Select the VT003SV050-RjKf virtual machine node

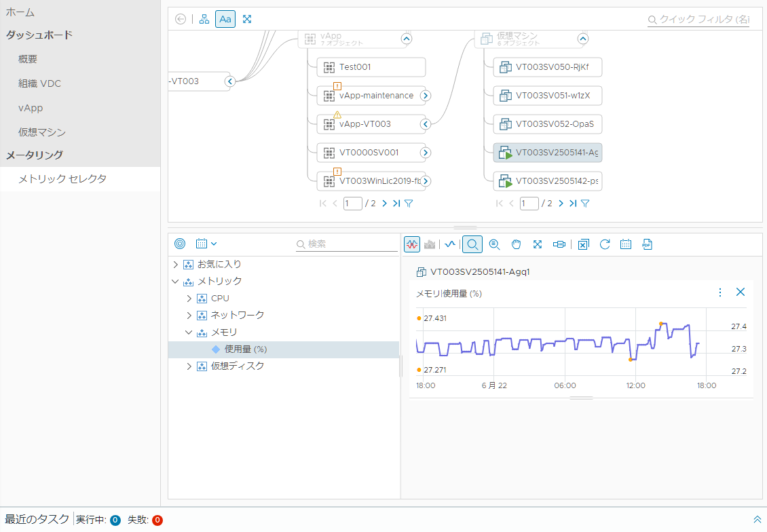pyautogui.click(x=547, y=67)
